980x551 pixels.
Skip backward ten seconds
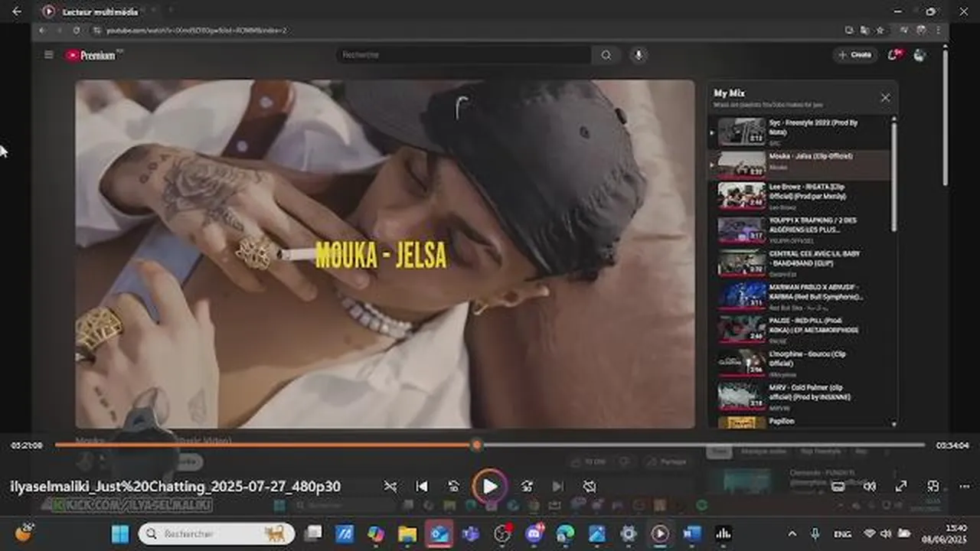click(453, 486)
